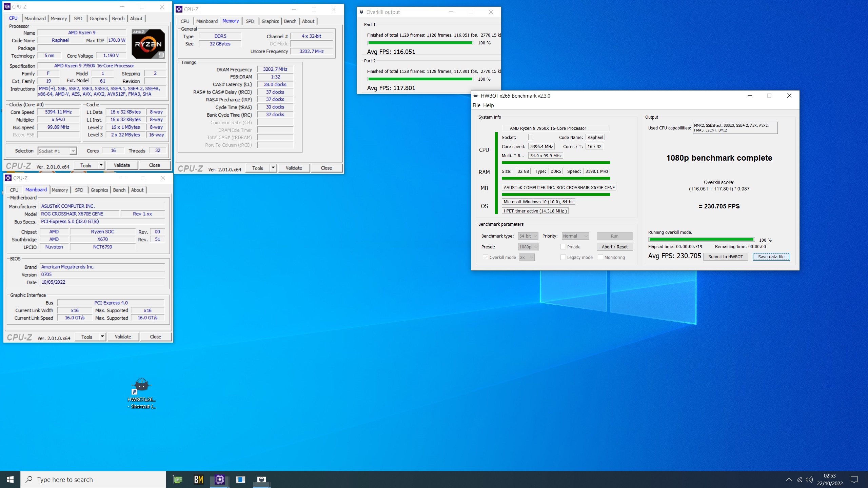This screenshot has height=488, width=868.
Task: Click CPU-Z Mainboard window title icon
Action: point(8,178)
